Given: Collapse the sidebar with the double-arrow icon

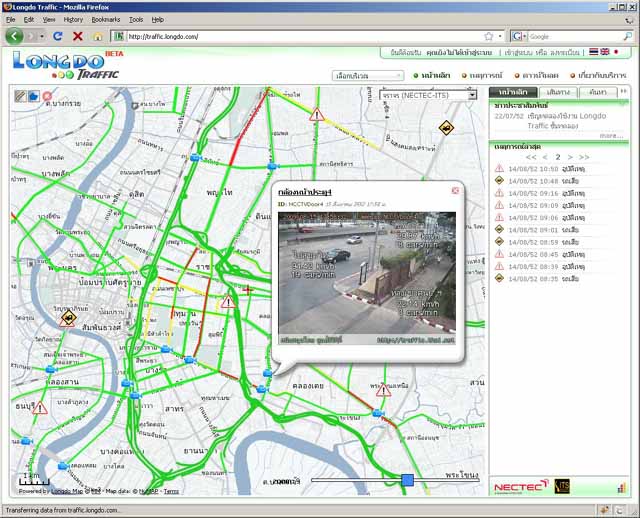Looking at the screenshot, I should click(624, 91).
